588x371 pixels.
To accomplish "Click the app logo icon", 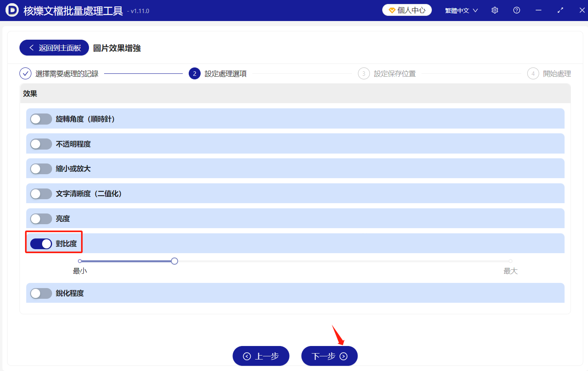I will [12, 10].
